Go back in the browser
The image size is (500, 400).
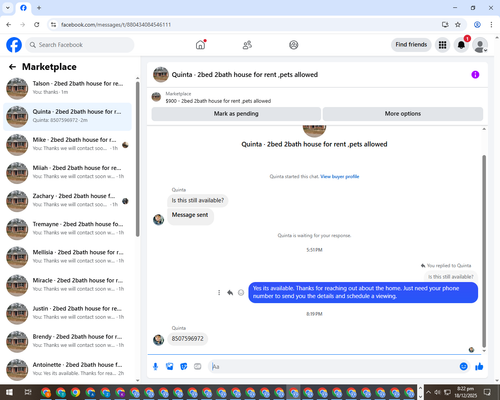[9, 25]
